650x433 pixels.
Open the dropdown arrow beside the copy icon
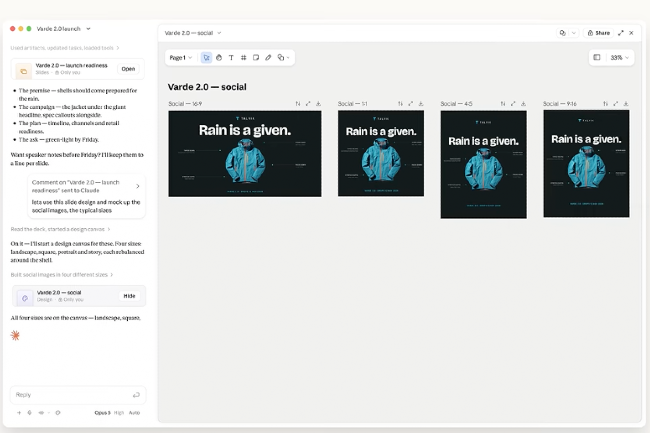tap(574, 33)
